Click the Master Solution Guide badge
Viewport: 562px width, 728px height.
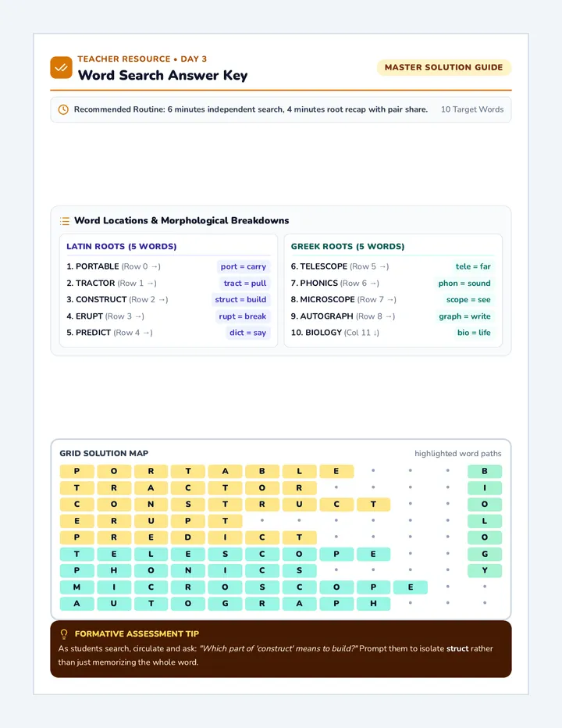[x=443, y=67]
